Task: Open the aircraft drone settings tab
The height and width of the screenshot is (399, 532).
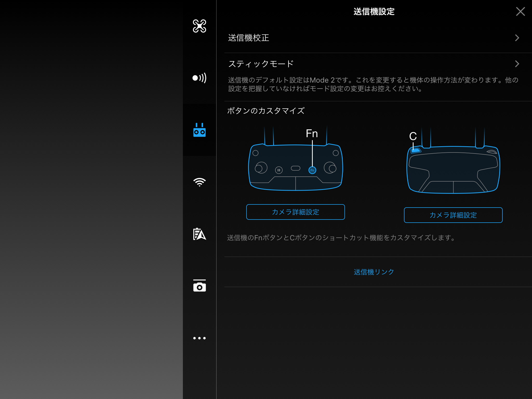Action: coord(199,26)
